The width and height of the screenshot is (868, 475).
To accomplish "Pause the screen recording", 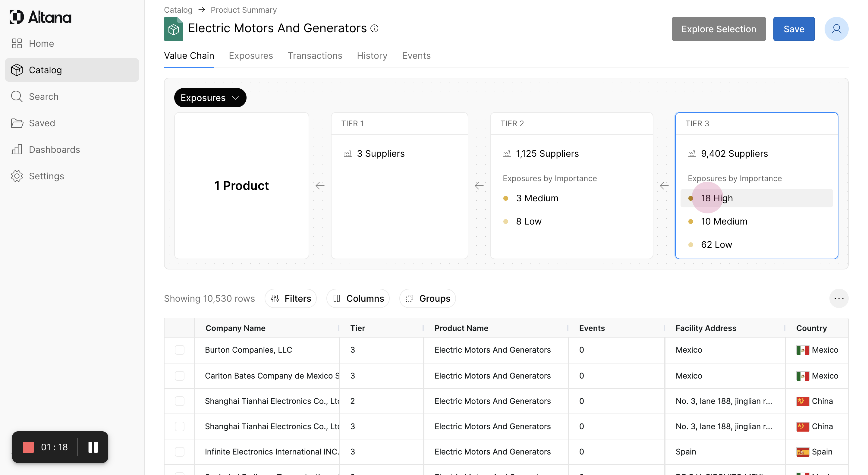I will pos(93,447).
